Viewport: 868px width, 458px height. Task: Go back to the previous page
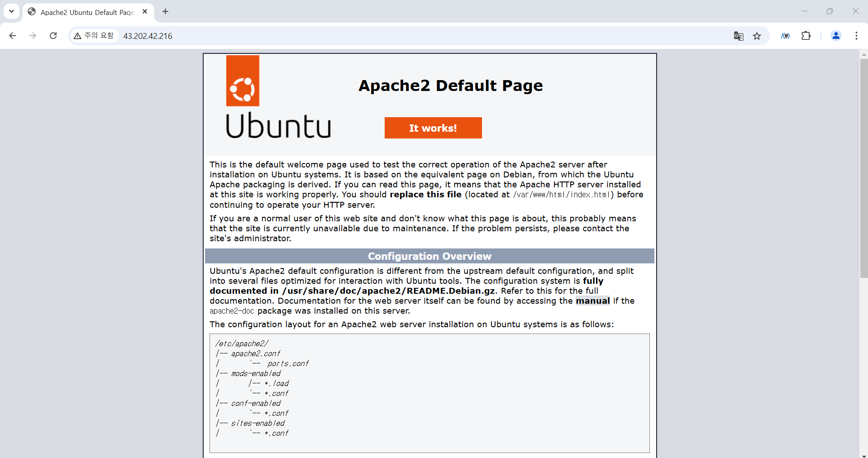[x=13, y=36]
